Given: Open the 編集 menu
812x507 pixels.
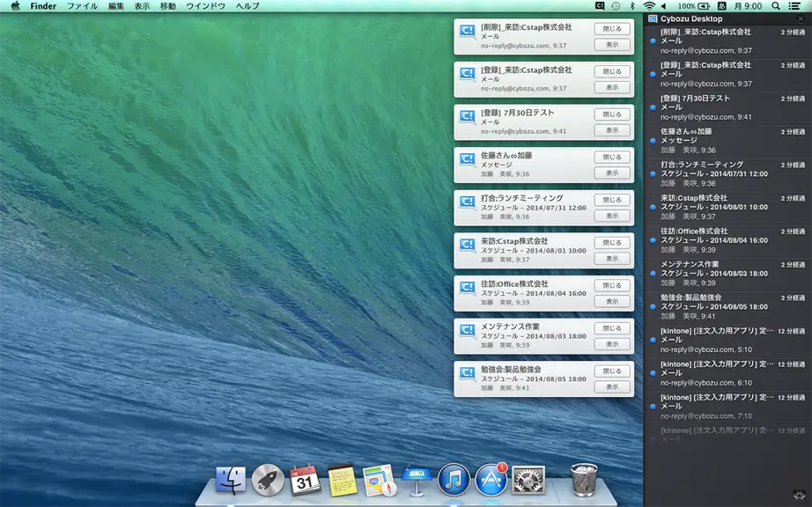Looking at the screenshot, I should click(x=116, y=5).
